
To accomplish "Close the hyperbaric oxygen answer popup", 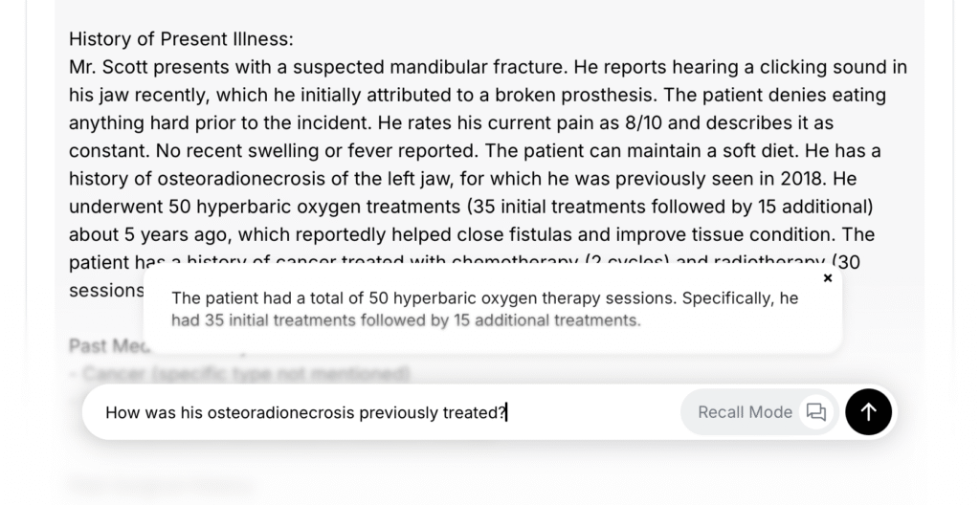I will (x=828, y=278).
